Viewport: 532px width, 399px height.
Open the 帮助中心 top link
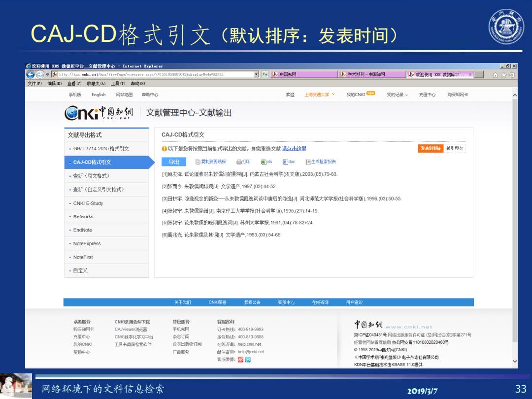click(150, 95)
